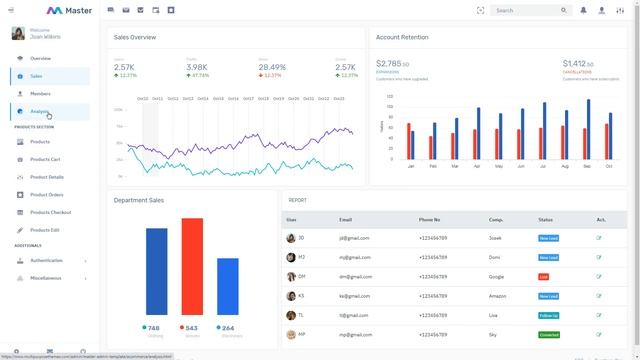
Task: Click the red Lost badge in the DM row
Action: pos(544,277)
